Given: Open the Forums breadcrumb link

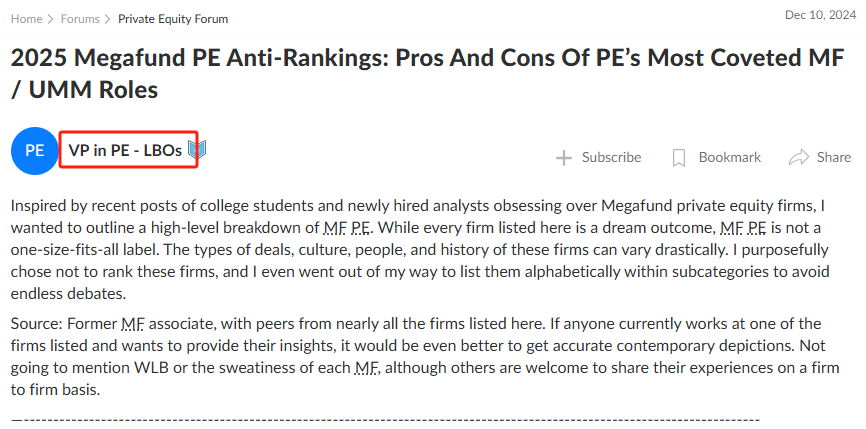Looking at the screenshot, I should 80,19.
